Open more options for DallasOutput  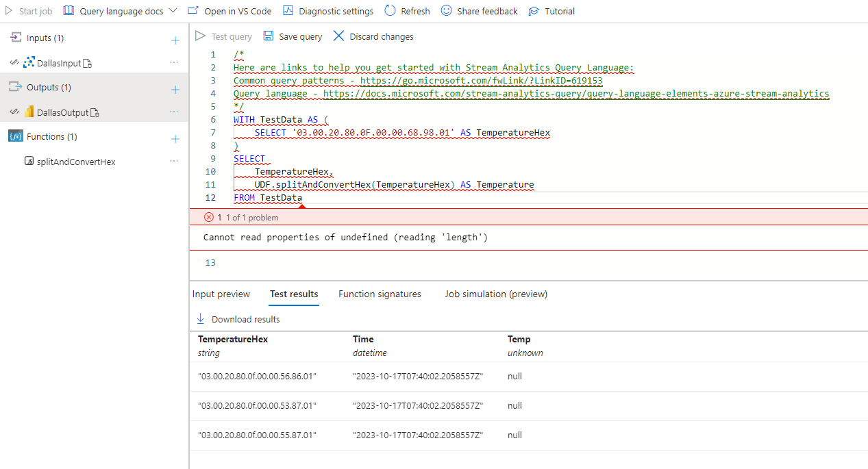pos(174,112)
